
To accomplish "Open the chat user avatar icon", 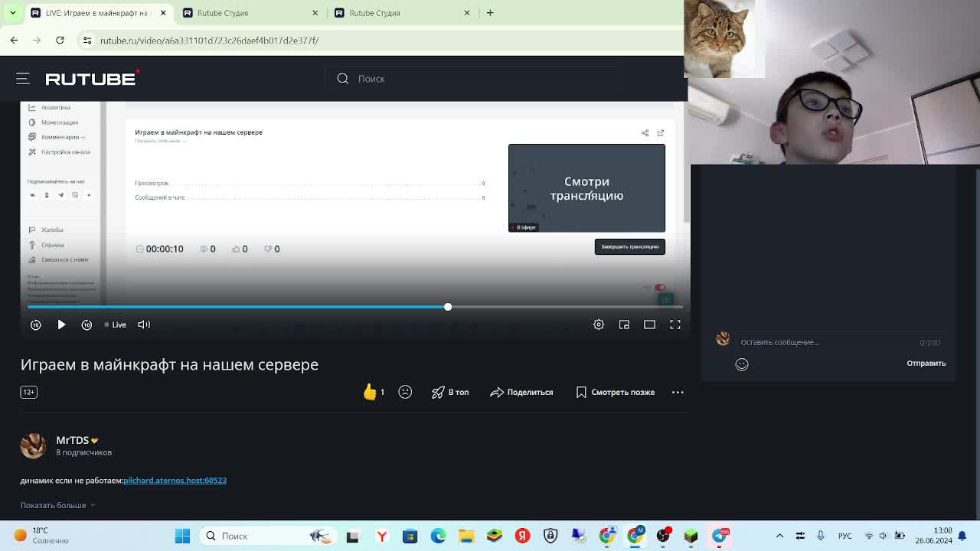I will point(723,338).
